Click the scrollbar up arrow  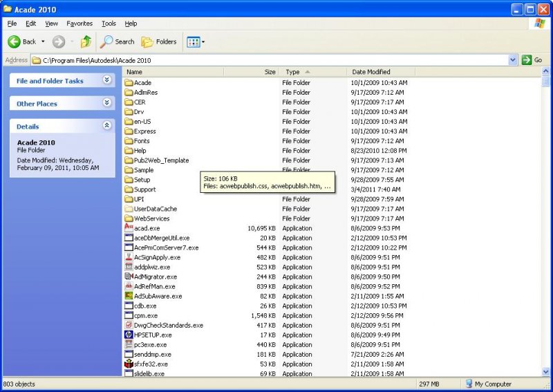pyautogui.click(x=545, y=72)
